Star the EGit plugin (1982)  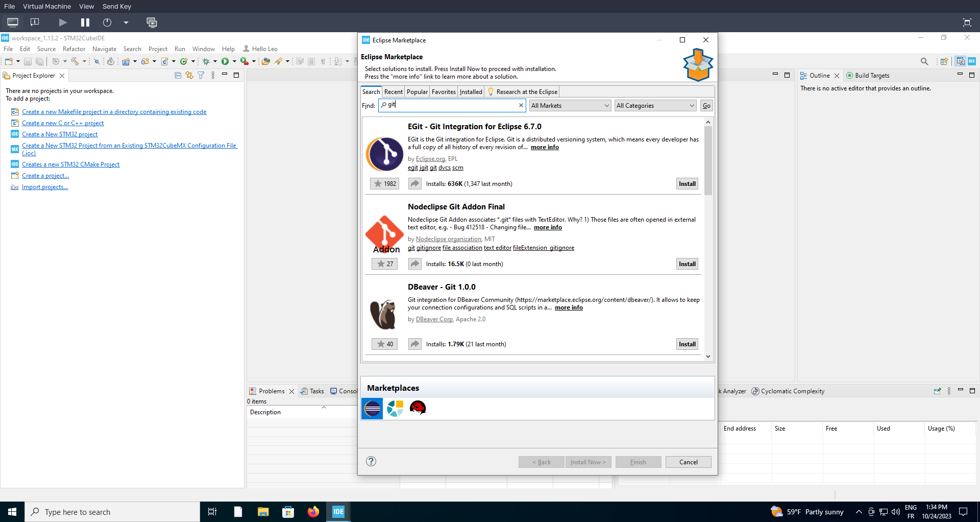(x=384, y=184)
